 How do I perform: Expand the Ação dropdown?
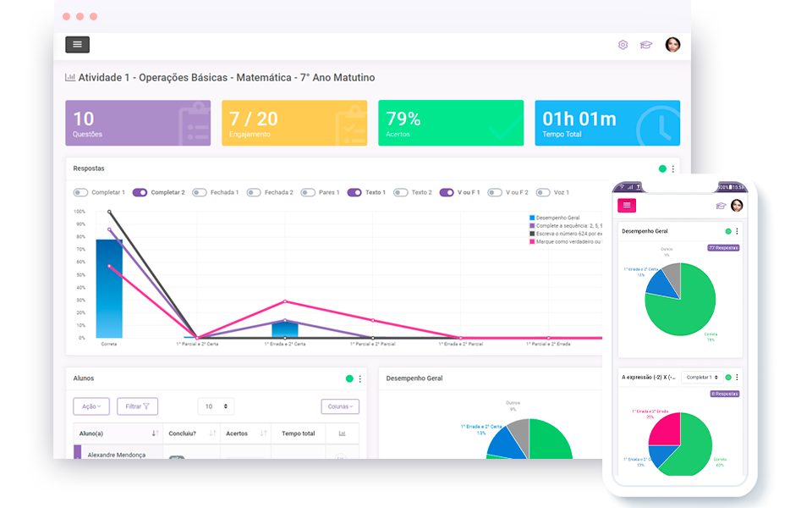tap(91, 406)
